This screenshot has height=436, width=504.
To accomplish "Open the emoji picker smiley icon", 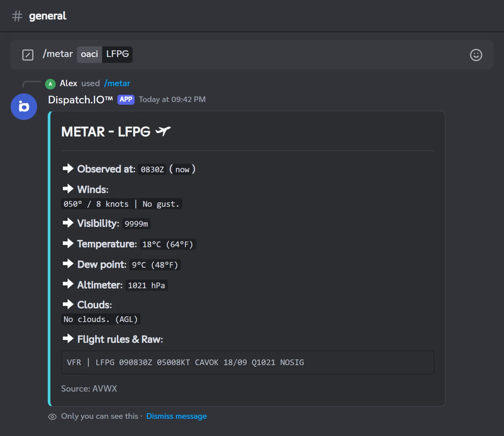I will pos(476,55).
